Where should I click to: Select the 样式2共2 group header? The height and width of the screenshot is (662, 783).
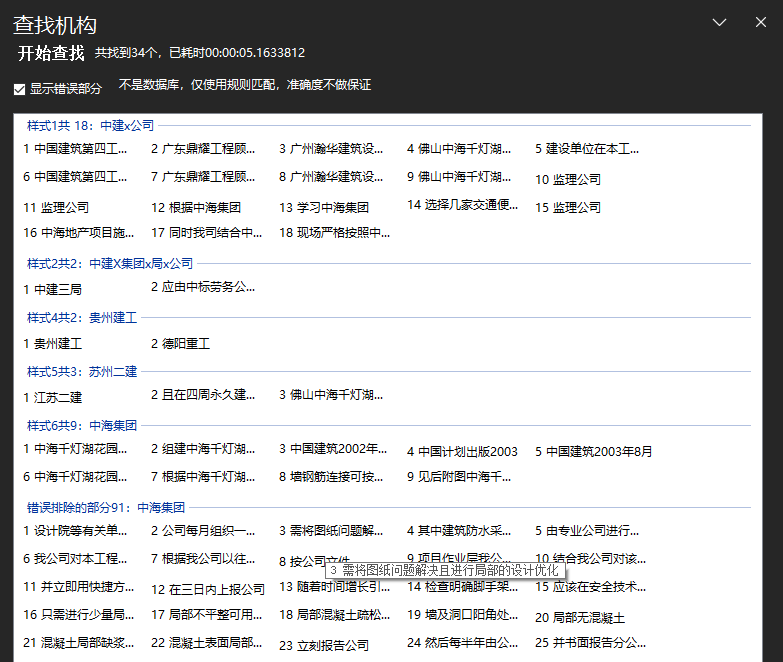[109, 264]
